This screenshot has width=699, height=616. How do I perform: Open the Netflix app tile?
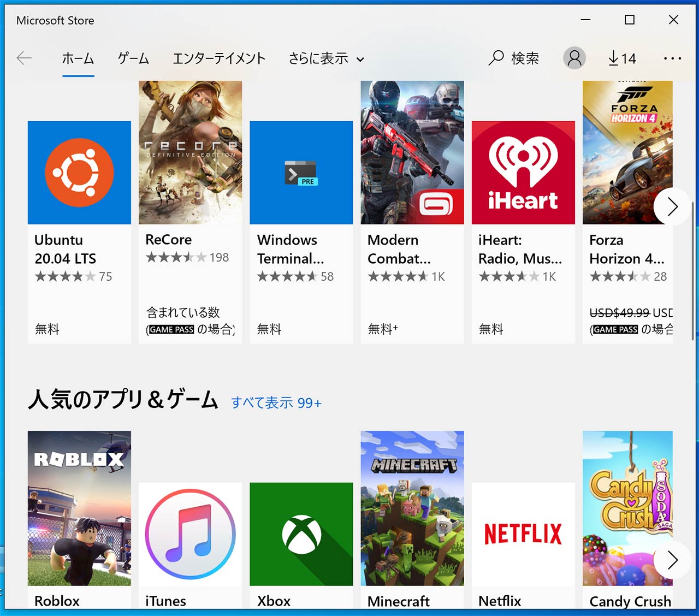click(523, 534)
